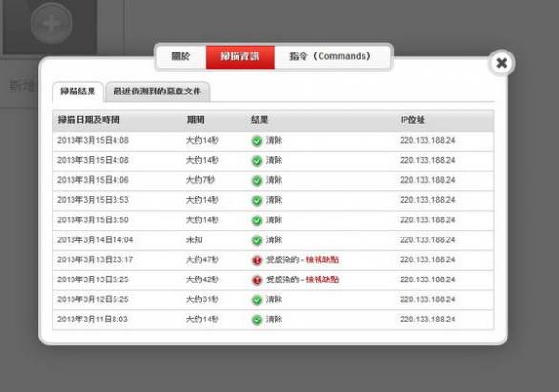Click the plus add-site icon behind dialog

coord(52,24)
